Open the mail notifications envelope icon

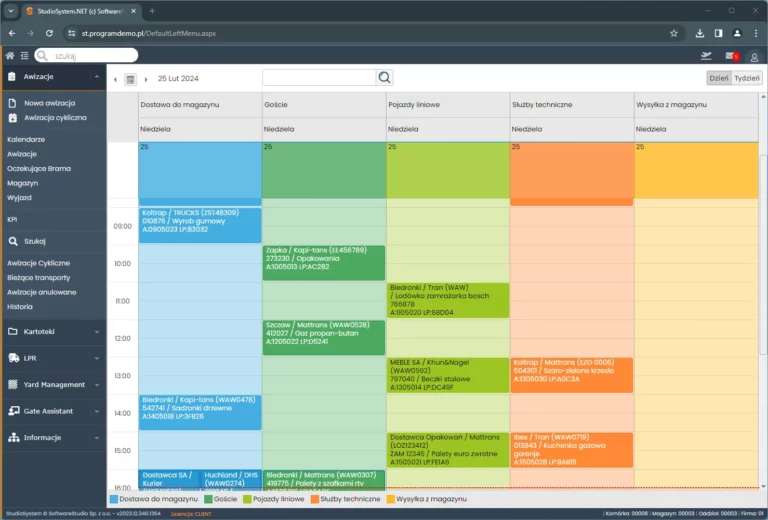pyautogui.click(x=731, y=56)
